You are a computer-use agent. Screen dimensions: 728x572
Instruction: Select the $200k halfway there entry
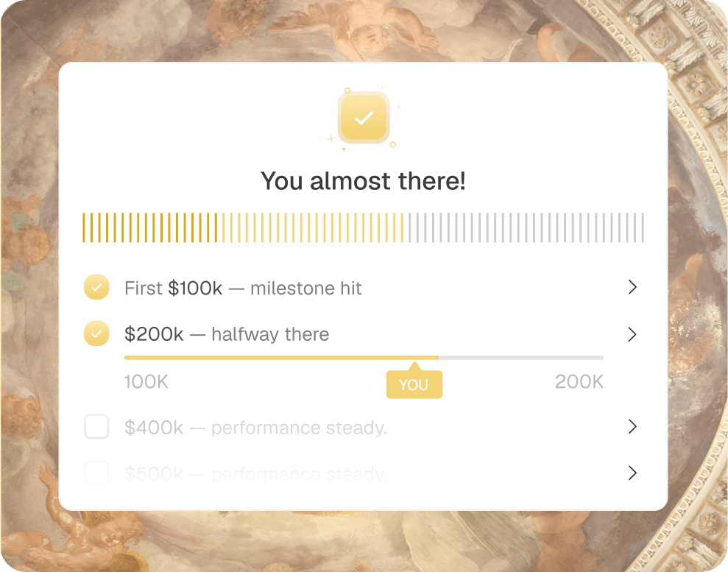(228, 333)
